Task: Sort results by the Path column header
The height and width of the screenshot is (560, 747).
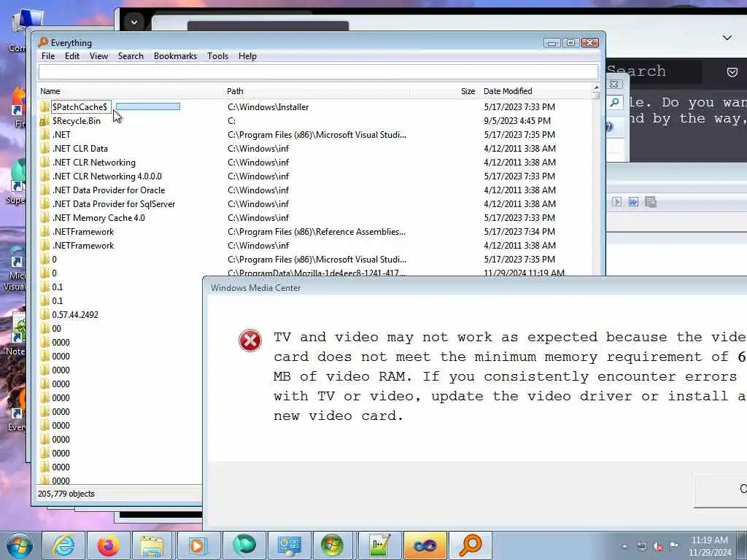Action: coord(317,91)
